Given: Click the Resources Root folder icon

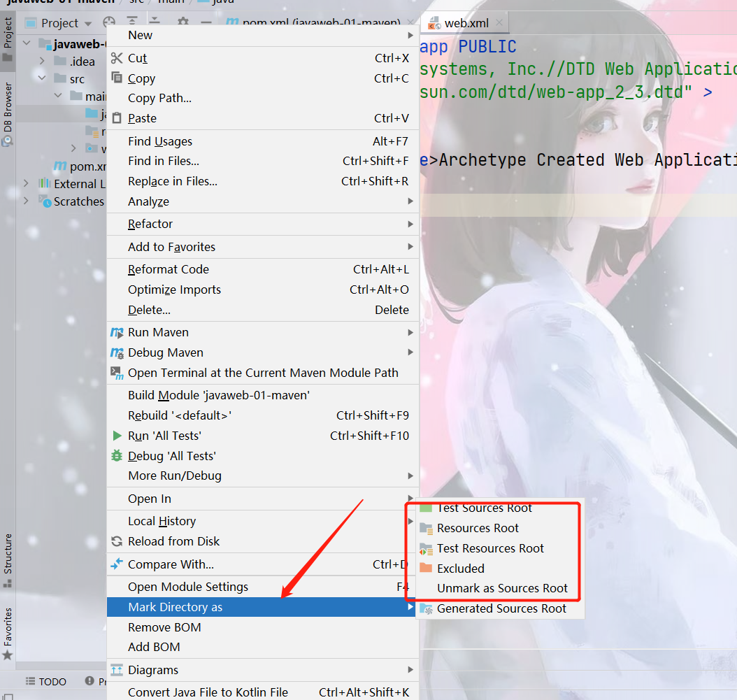Looking at the screenshot, I should (426, 529).
